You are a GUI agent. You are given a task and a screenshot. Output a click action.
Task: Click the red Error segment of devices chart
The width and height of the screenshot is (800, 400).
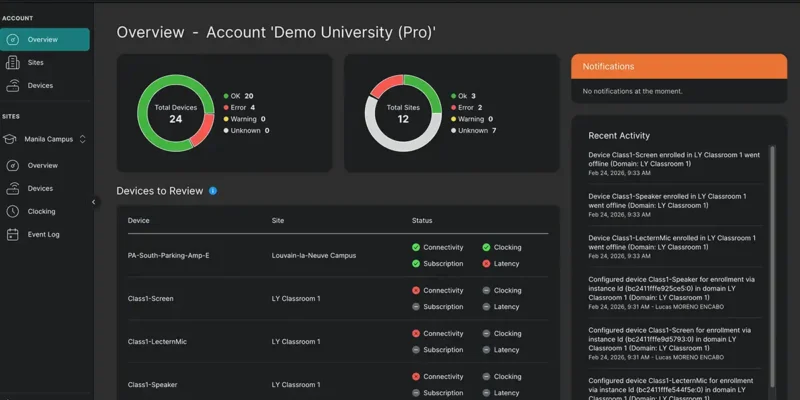tap(204, 130)
